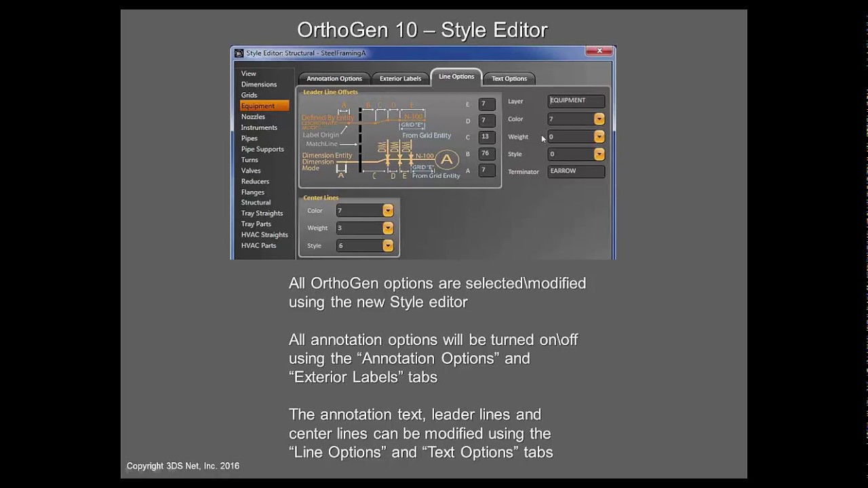
Task: Close the Style Editor window
Action: pos(599,51)
